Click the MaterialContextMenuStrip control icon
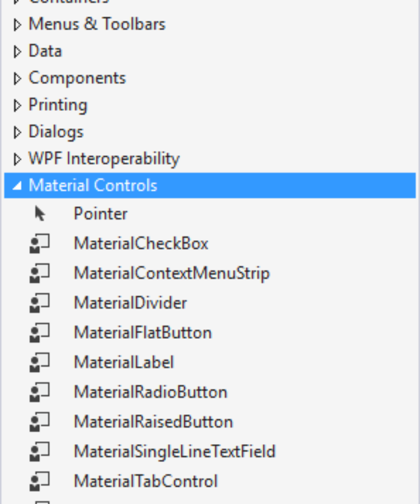Screen dimensions: 420x504 coord(39,273)
